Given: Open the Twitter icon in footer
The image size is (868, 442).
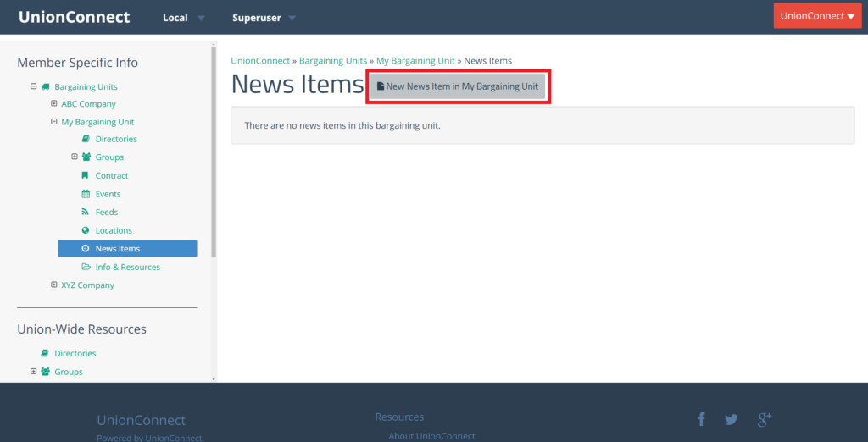Looking at the screenshot, I should pos(732,420).
